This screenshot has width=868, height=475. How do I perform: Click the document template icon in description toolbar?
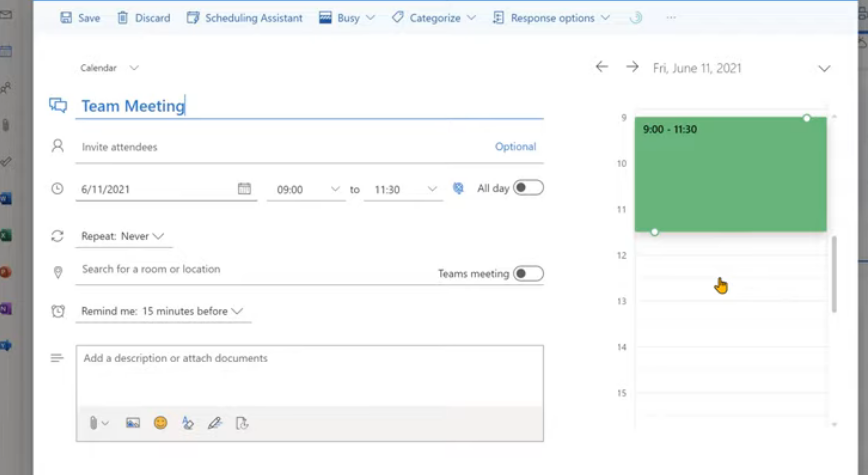242,424
